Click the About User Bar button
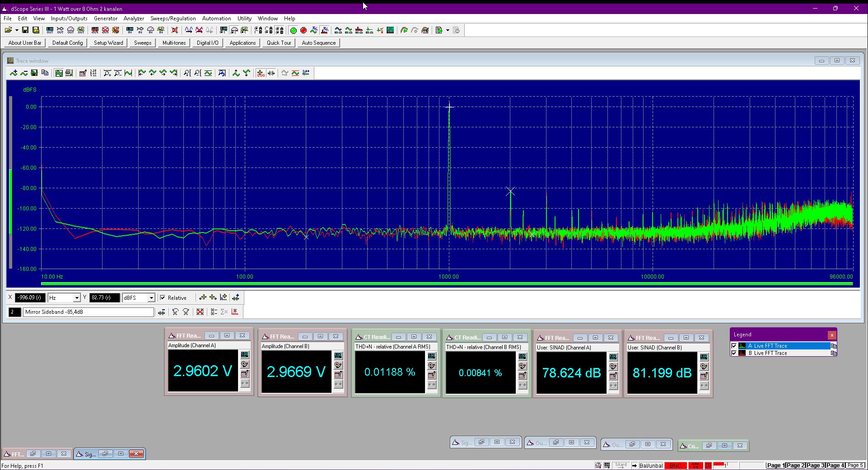Viewport: 868px width, 470px height. pyautogui.click(x=25, y=43)
